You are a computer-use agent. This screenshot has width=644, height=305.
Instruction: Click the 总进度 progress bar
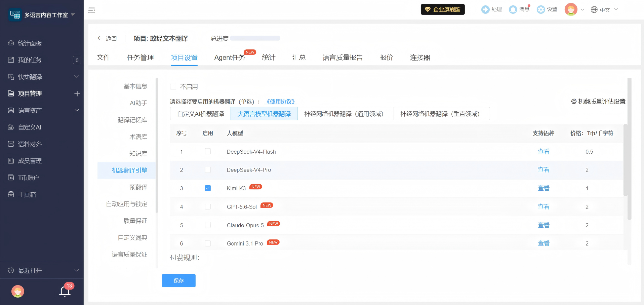(255, 38)
